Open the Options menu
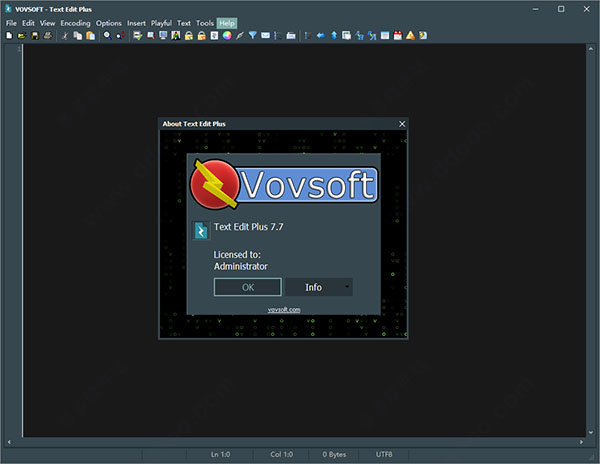The image size is (600, 464). (x=109, y=23)
